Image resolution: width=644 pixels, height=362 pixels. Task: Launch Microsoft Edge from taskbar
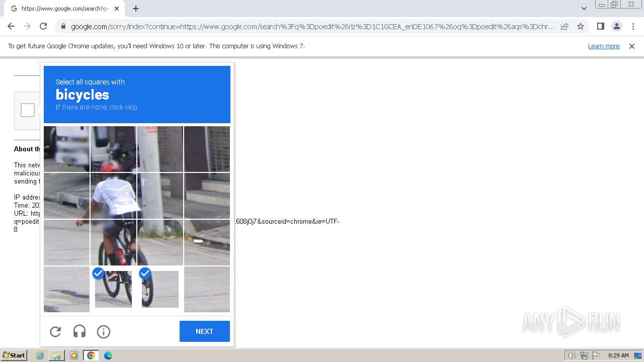(x=108, y=355)
